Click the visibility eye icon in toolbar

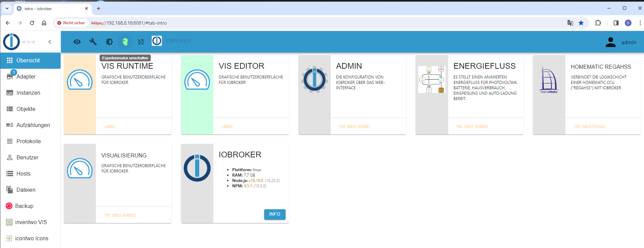[x=77, y=42]
